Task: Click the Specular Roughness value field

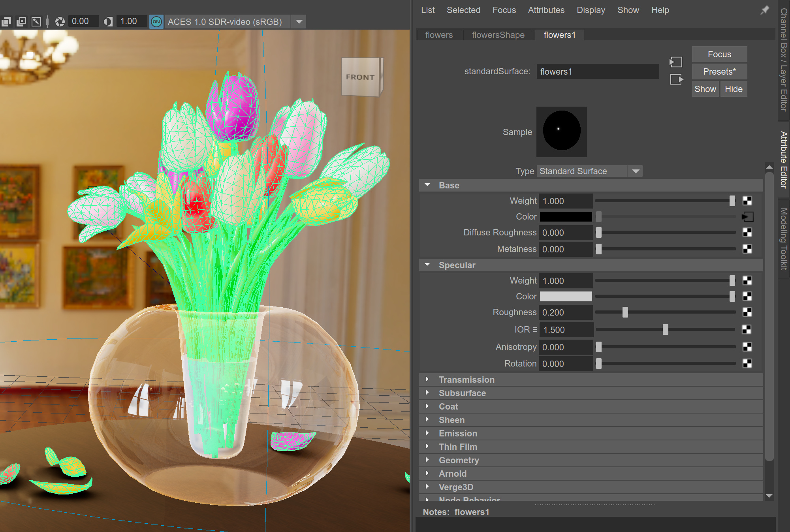Action: [566, 312]
